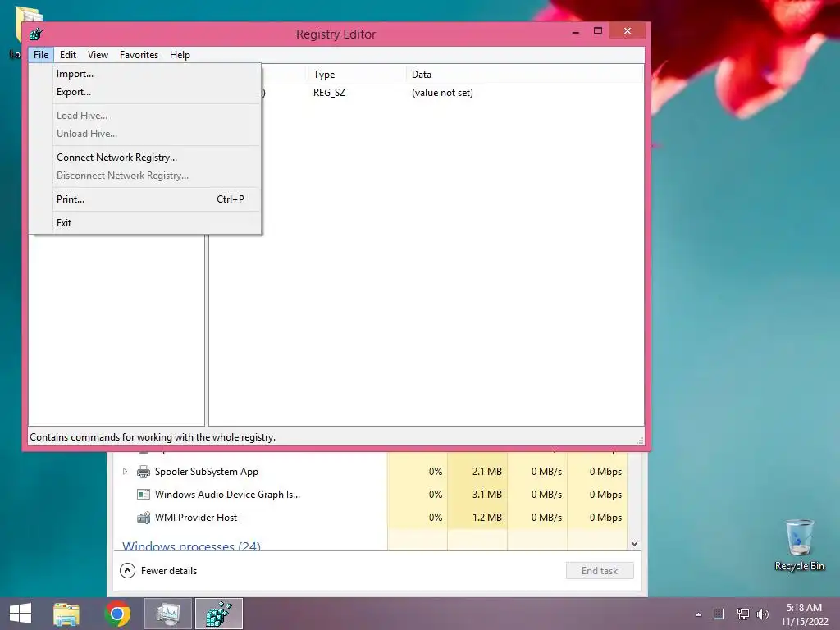Click 3.1 MB memory value cell
The height and width of the screenshot is (630, 840).
[487, 495]
